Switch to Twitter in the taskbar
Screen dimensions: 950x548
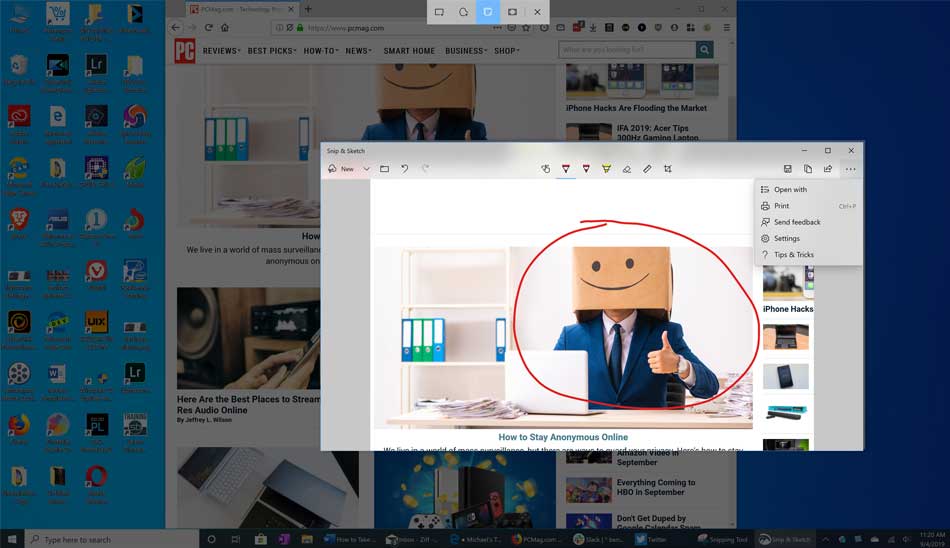pyautogui.click(x=651, y=539)
